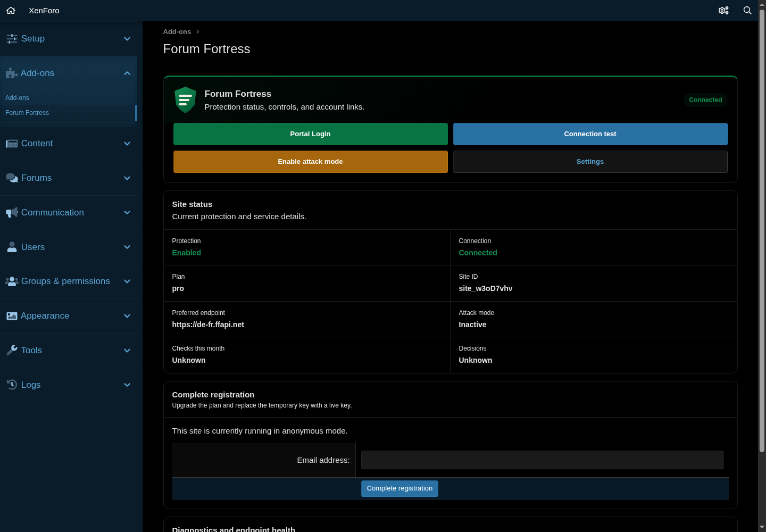Click the Setup sliders icon
Screen dimensions: 766x532
tap(12, 39)
